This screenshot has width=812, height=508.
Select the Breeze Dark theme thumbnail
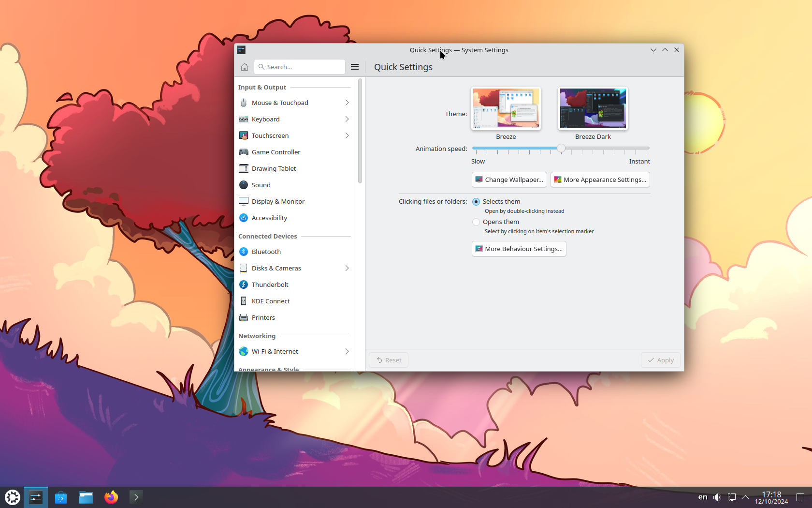593,108
